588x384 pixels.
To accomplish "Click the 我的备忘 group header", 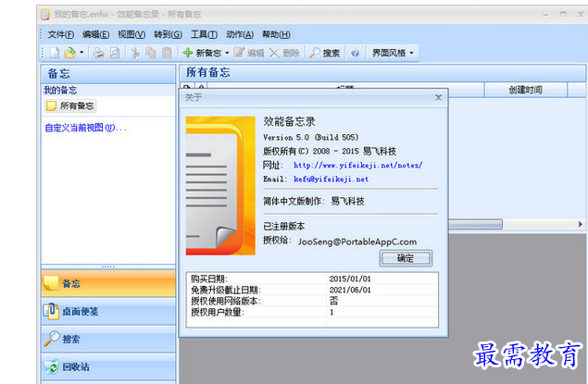I will click(108, 91).
